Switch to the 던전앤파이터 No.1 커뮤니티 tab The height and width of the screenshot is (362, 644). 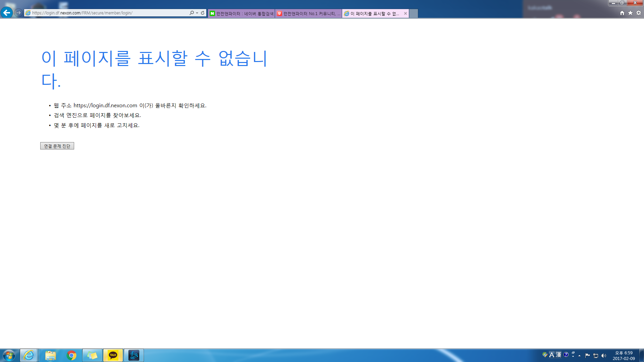click(309, 13)
